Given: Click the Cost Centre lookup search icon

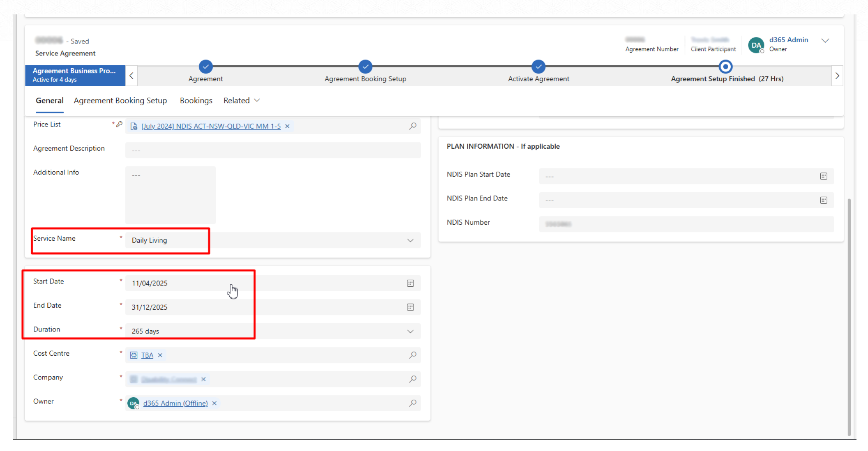Looking at the screenshot, I should 413,355.
